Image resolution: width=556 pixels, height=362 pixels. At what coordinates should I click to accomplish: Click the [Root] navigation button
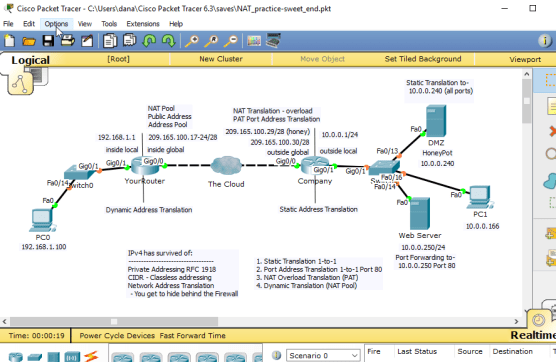[118, 59]
